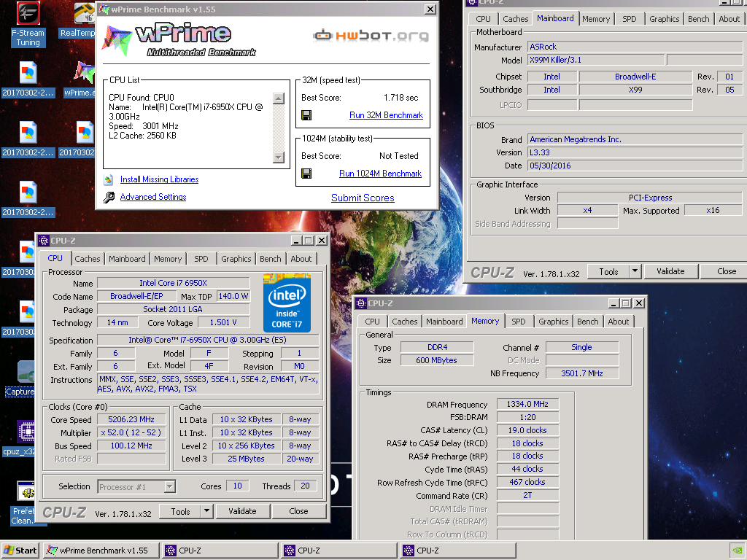747x560 pixels.
Task: Click the Specification i7-6950X (ES) field
Action: point(208,340)
